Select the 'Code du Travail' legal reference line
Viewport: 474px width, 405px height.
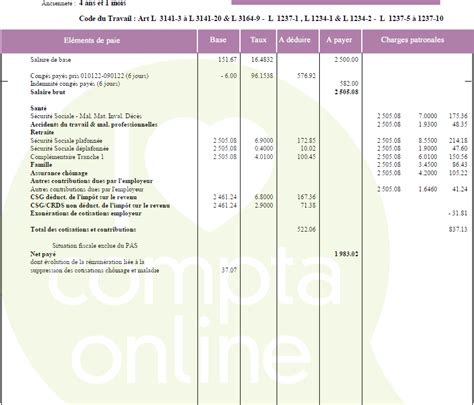tap(261, 18)
